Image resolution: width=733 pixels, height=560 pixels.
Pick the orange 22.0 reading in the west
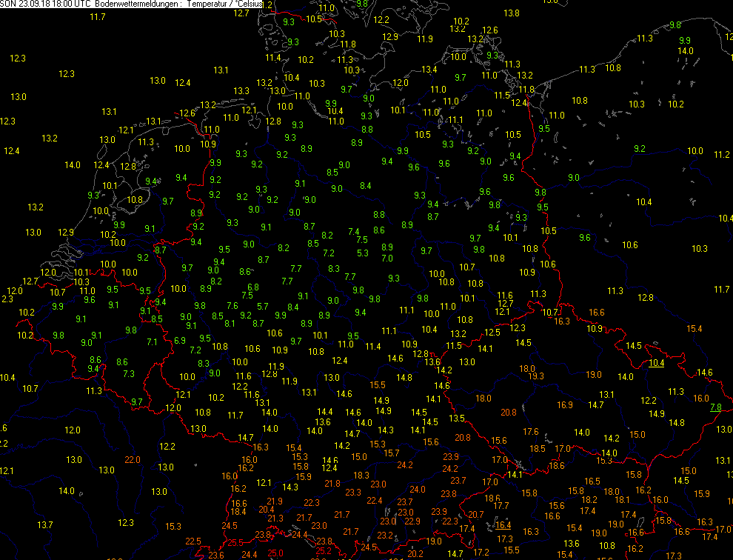(x=132, y=460)
